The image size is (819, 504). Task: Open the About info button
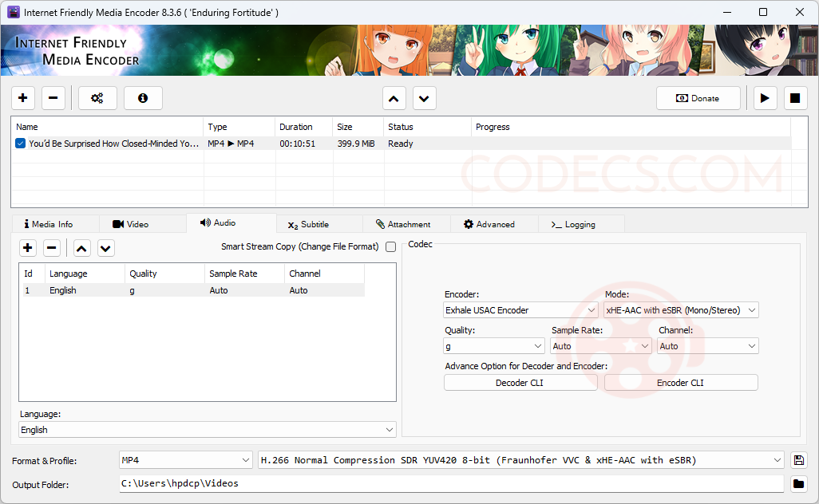[143, 98]
